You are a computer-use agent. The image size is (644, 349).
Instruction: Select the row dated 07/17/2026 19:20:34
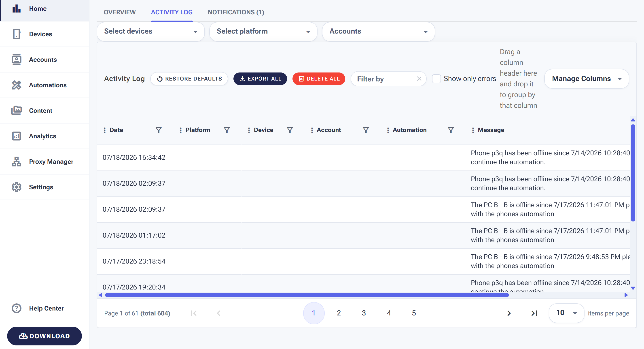click(x=363, y=283)
